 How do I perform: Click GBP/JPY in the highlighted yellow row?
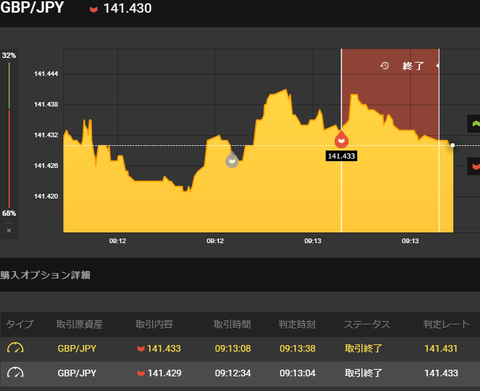[77, 349]
